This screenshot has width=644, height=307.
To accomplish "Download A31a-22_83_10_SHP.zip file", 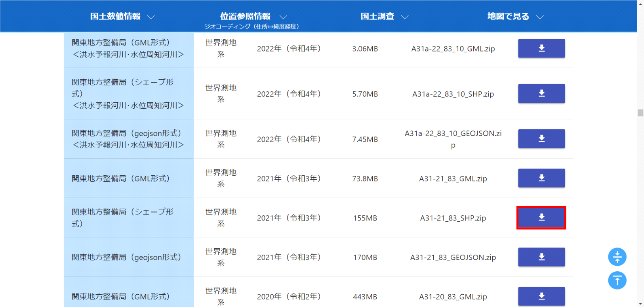I will click(541, 94).
